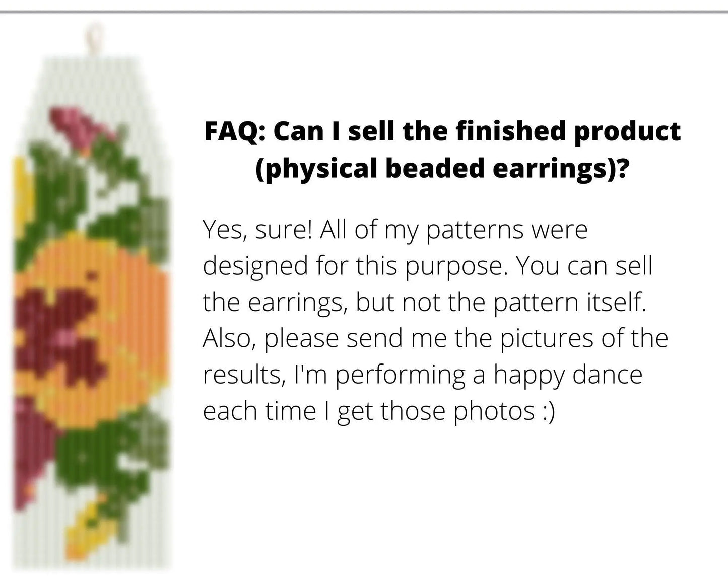Click the smiley ":)" ending the answer
The width and height of the screenshot is (728, 582).
[549, 411]
